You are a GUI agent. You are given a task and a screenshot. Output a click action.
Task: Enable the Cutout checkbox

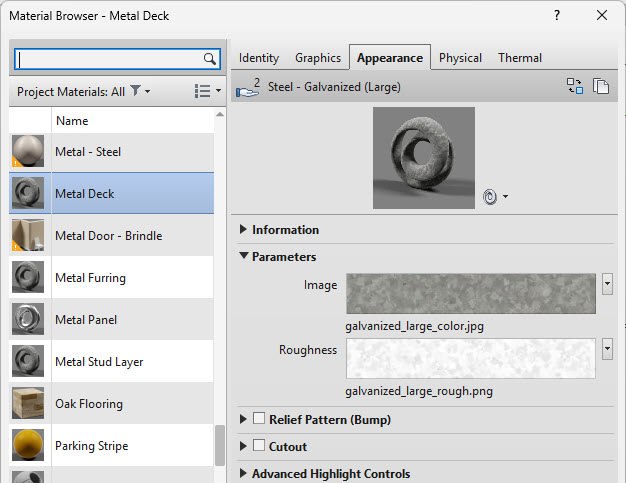point(259,445)
